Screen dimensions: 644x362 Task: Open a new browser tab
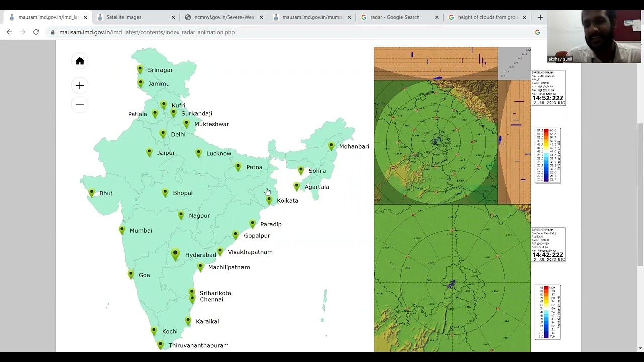pyautogui.click(x=540, y=17)
